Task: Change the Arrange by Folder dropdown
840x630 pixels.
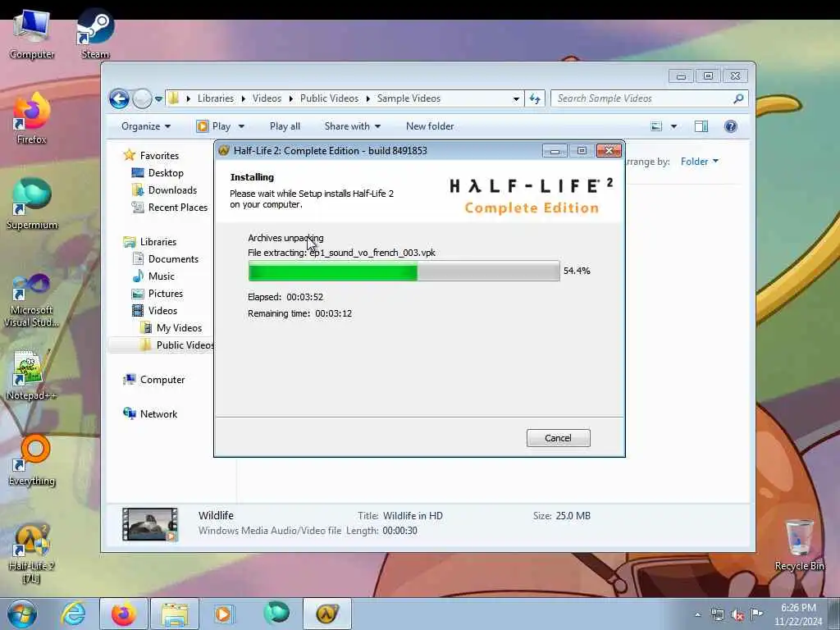Action: [x=700, y=162]
